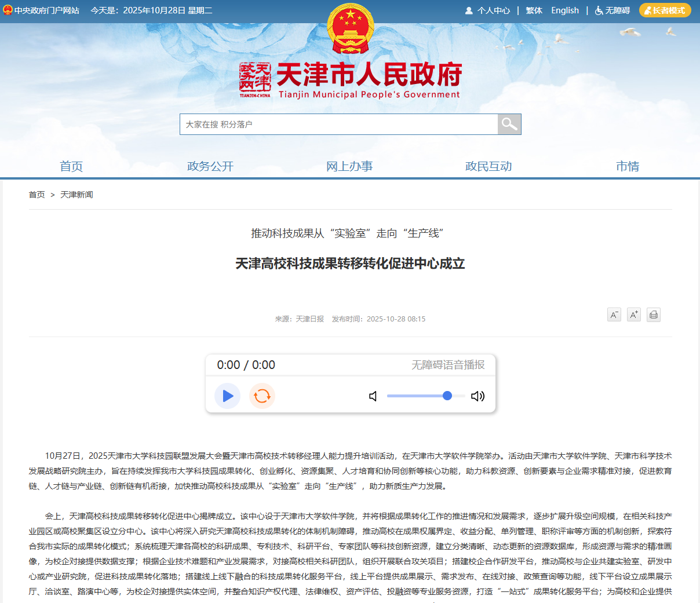Screen dimensions: 700x603
Task: Decrease font size with A- icon
Action: [614, 315]
